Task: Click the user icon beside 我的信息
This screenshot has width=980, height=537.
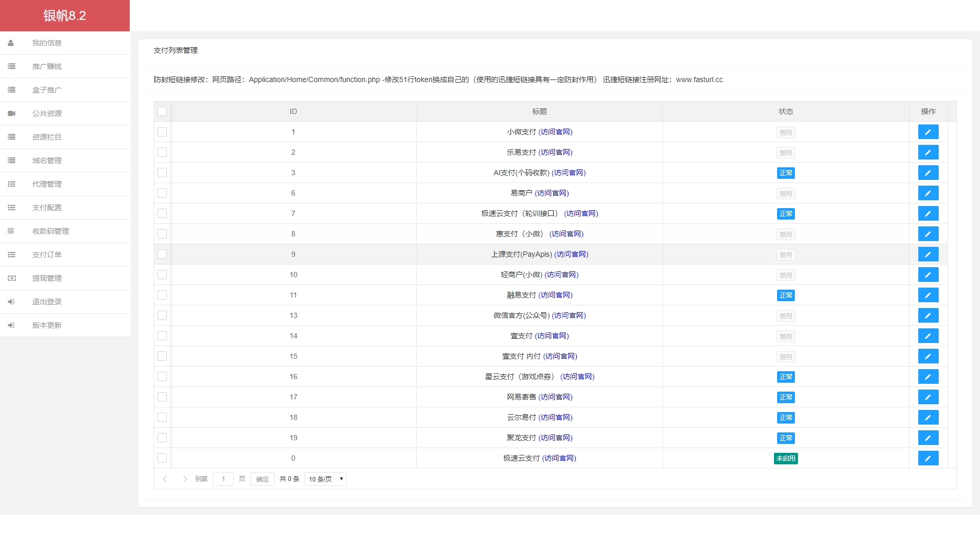Action: tap(11, 43)
